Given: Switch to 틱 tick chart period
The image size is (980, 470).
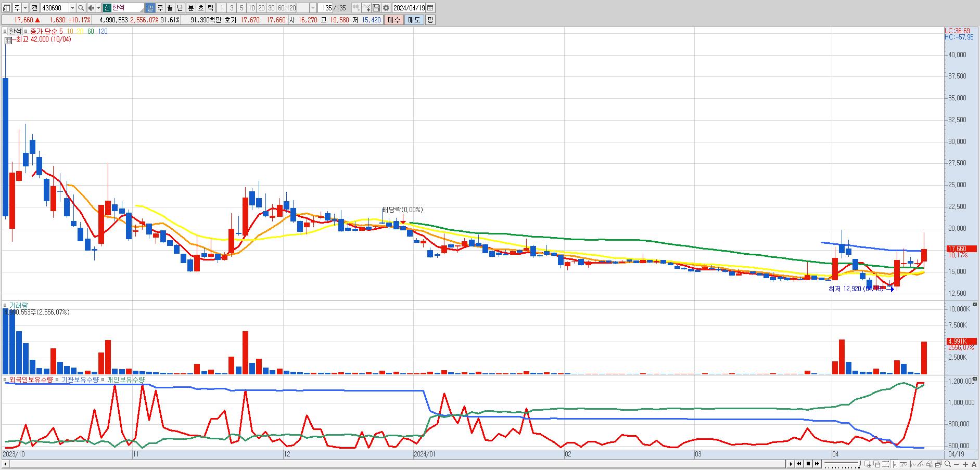Looking at the screenshot, I should (210, 8).
